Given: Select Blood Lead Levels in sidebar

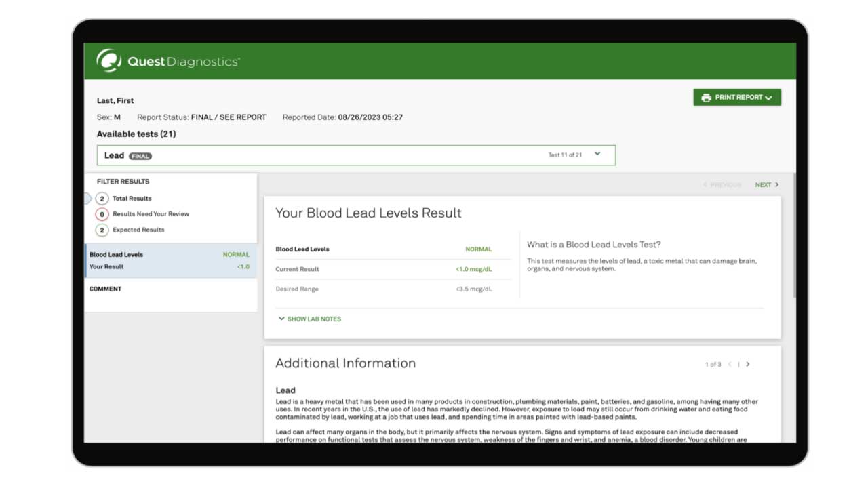Looking at the screenshot, I should click(116, 255).
